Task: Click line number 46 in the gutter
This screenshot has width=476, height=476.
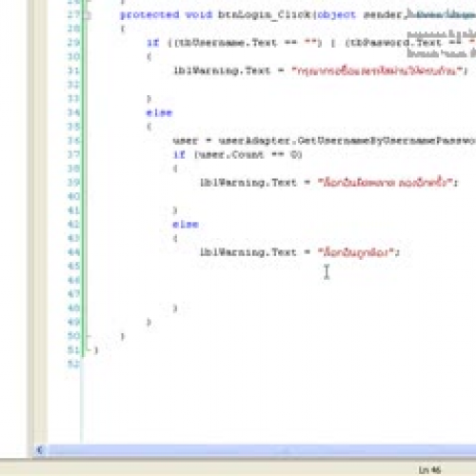Action: (x=73, y=280)
